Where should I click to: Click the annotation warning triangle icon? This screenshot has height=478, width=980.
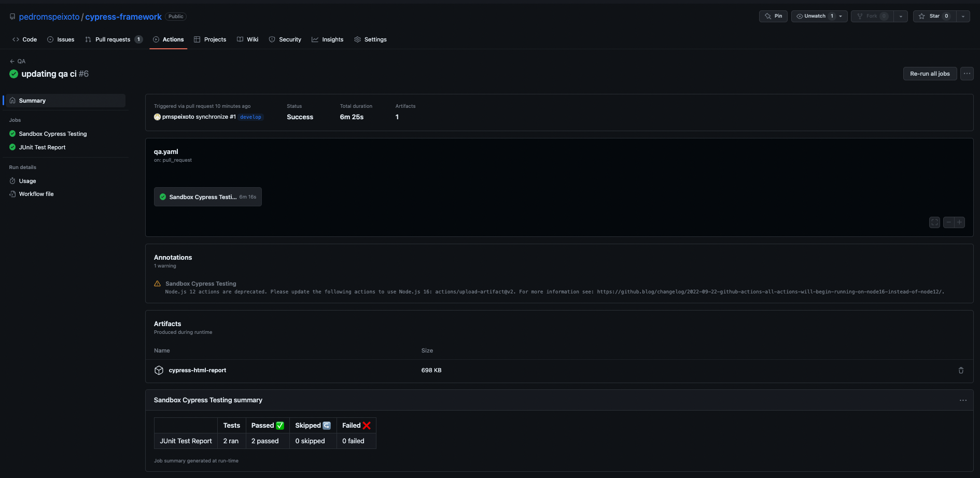tap(158, 284)
